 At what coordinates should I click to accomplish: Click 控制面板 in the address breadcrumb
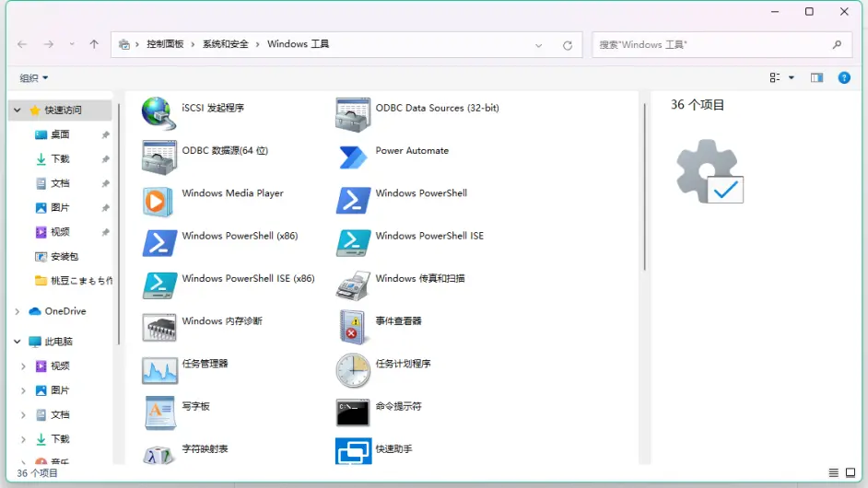click(165, 44)
